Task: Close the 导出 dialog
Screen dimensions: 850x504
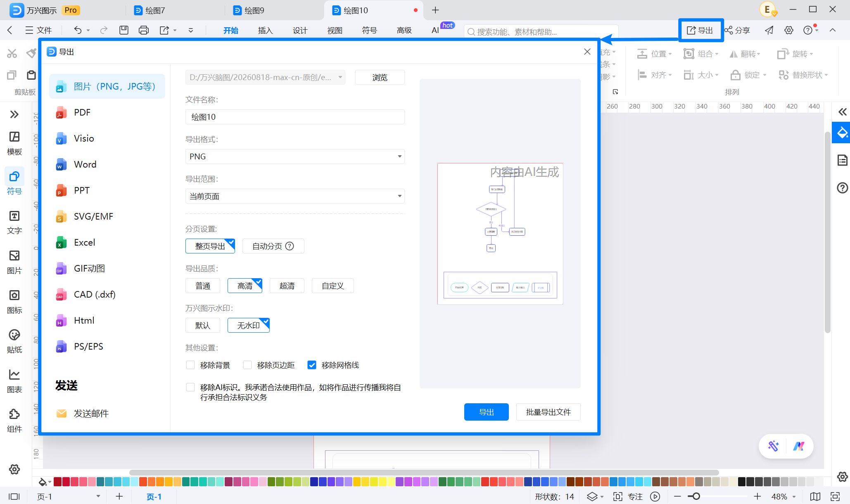Action: click(x=587, y=52)
